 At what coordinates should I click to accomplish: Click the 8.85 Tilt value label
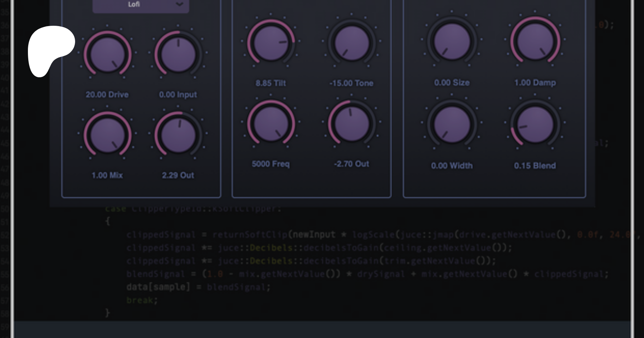click(270, 83)
